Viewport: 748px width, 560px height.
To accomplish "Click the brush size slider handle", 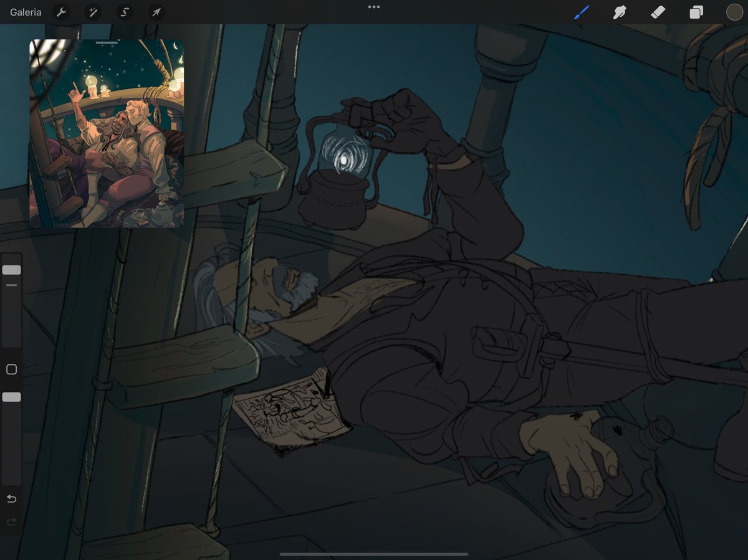I will coord(11,270).
